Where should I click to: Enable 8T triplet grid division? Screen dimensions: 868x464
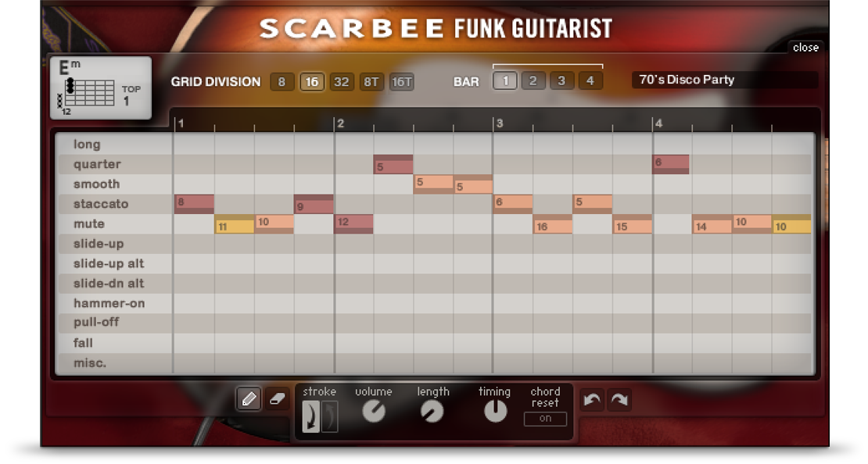coord(371,81)
